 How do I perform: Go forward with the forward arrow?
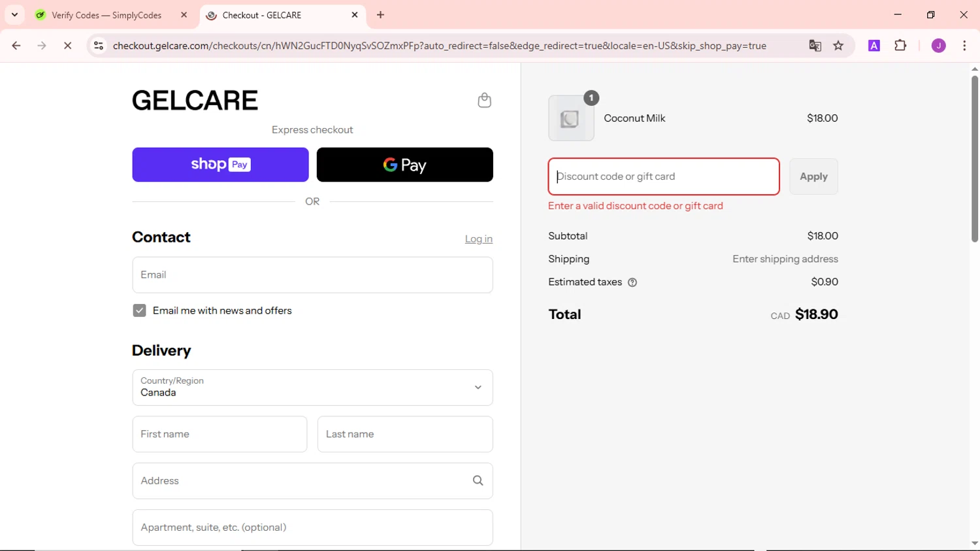click(42, 46)
